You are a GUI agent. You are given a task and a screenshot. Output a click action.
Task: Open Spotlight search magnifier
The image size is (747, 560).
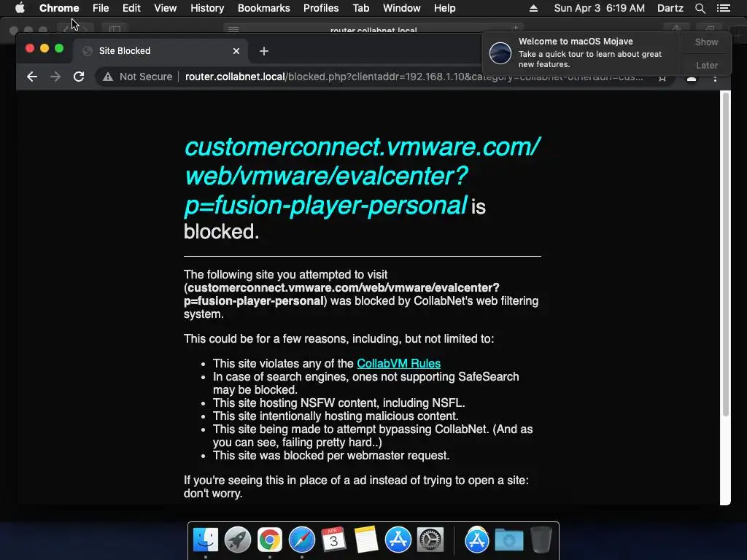pyautogui.click(x=700, y=8)
